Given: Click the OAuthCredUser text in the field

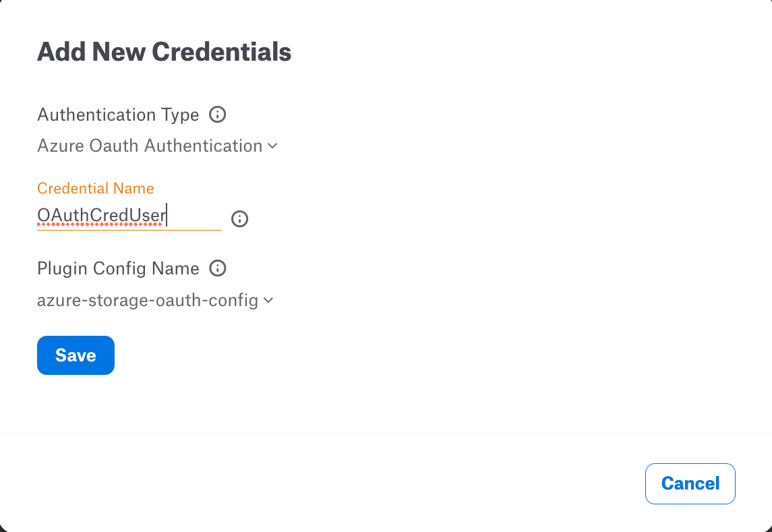Looking at the screenshot, I should click(102, 215).
